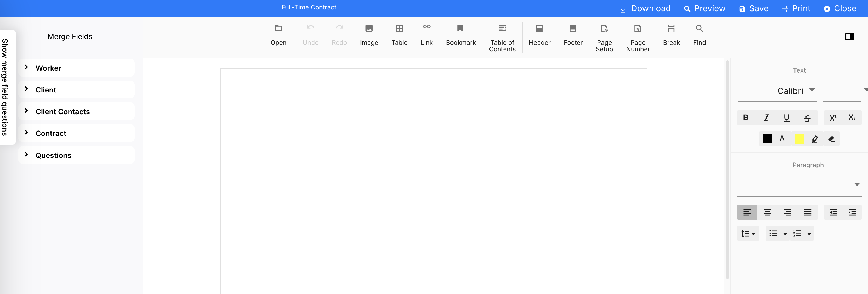Edit the document Footer
The width and height of the screenshot is (868, 294).
pyautogui.click(x=573, y=35)
